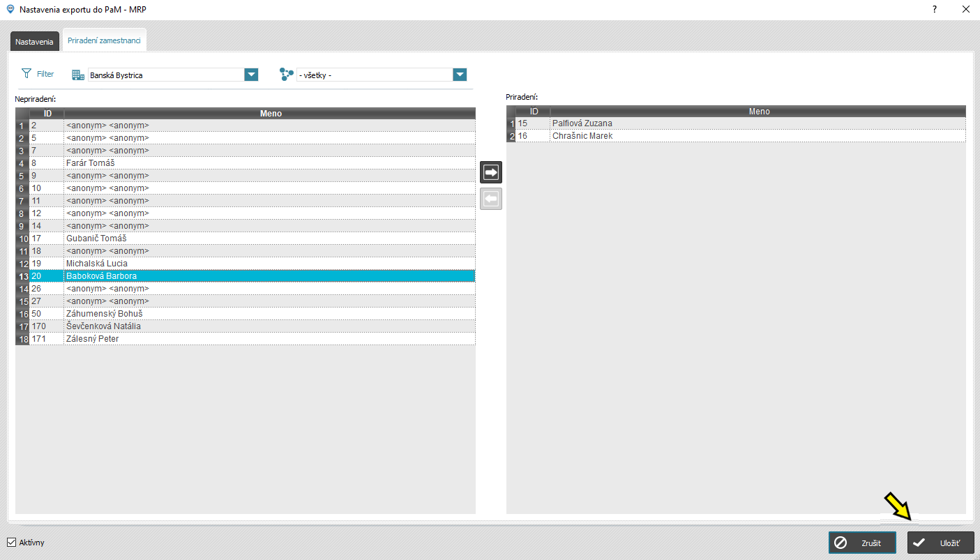Click the Uložiť button
This screenshot has height=560, width=980.
click(940, 543)
